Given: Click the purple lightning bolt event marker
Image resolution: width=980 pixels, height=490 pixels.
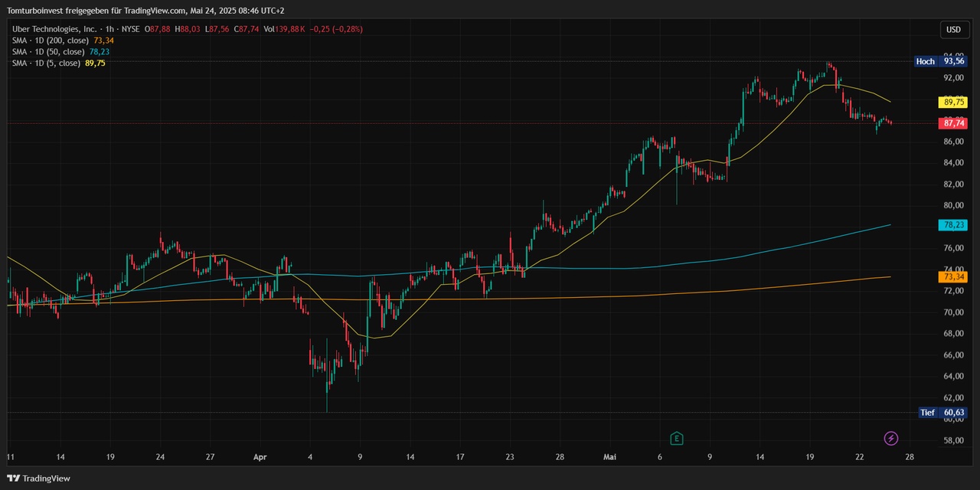Looking at the screenshot, I should [891, 439].
